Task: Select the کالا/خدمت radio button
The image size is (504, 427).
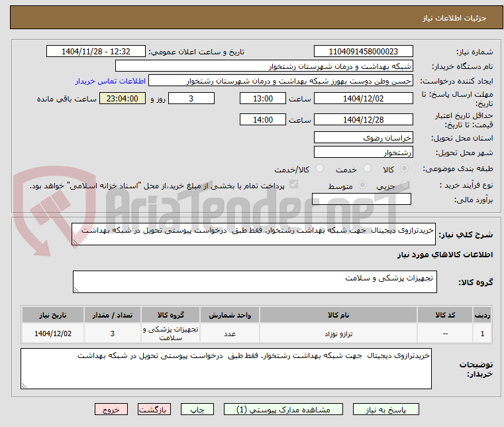Action: pos(319,168)
